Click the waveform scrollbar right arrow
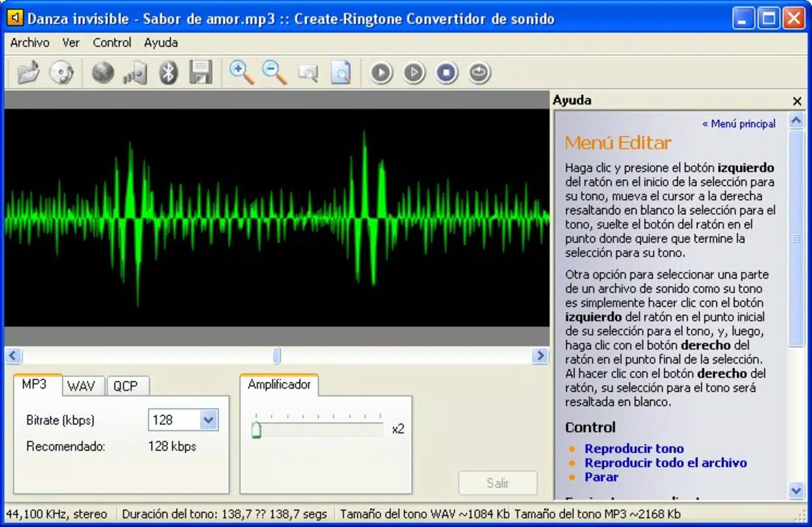 (x=540, y=356)
